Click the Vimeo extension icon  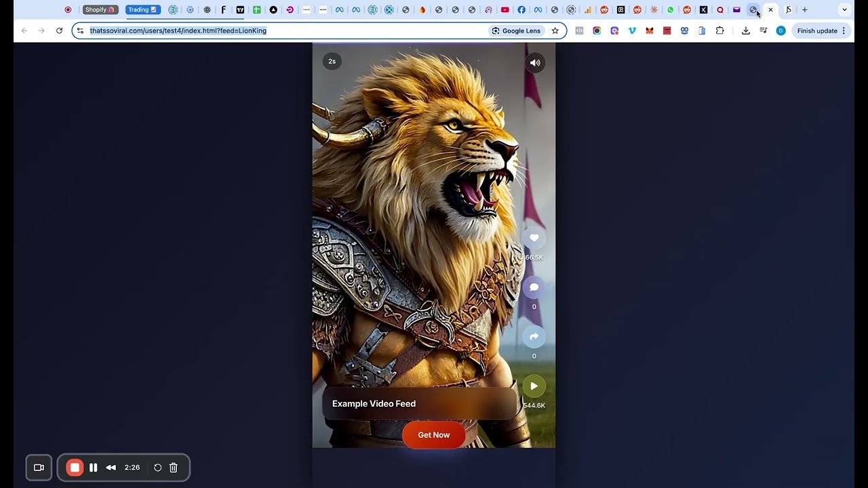pyautogui.click(x=631, y=30)
